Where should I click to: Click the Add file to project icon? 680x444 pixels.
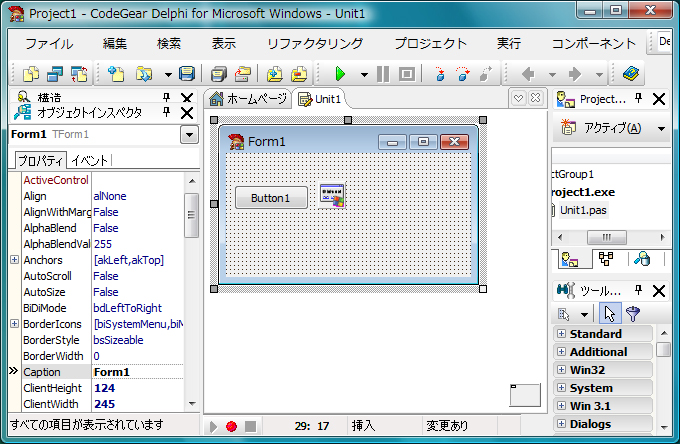tap(275, 74)
